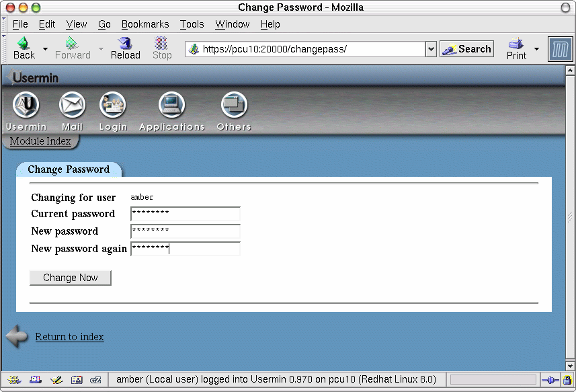
Task: Click the status bar progress meter
Action: point(493,380)
